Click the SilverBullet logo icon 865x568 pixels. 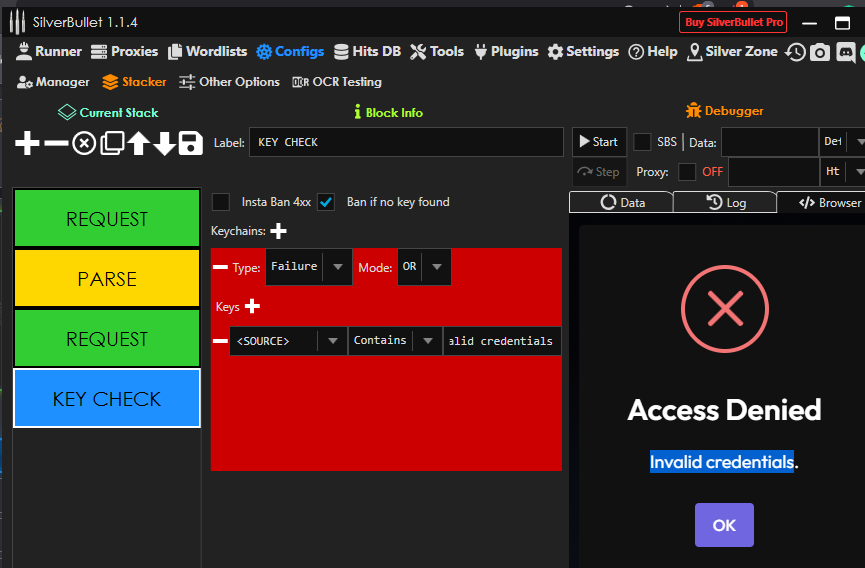pyautogui.click(x=17, y=22)
